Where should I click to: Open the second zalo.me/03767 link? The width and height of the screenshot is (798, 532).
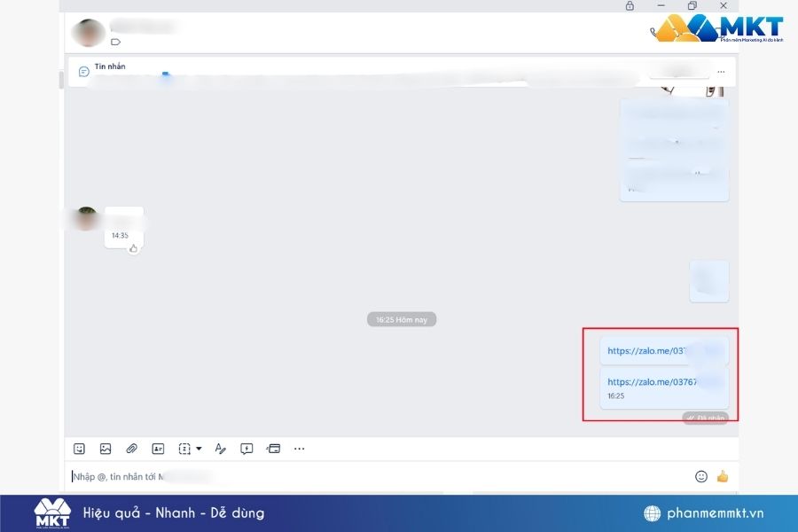tap(652, 382)
